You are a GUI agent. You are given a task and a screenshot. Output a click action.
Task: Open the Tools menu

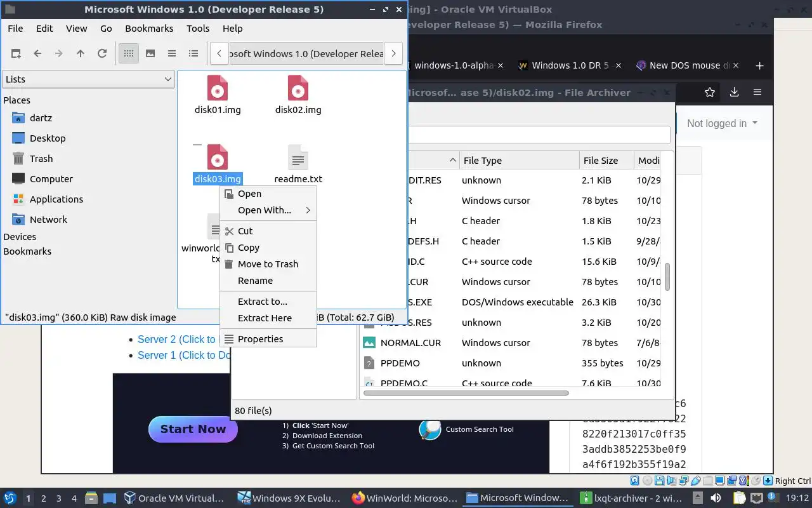point(198,29)
